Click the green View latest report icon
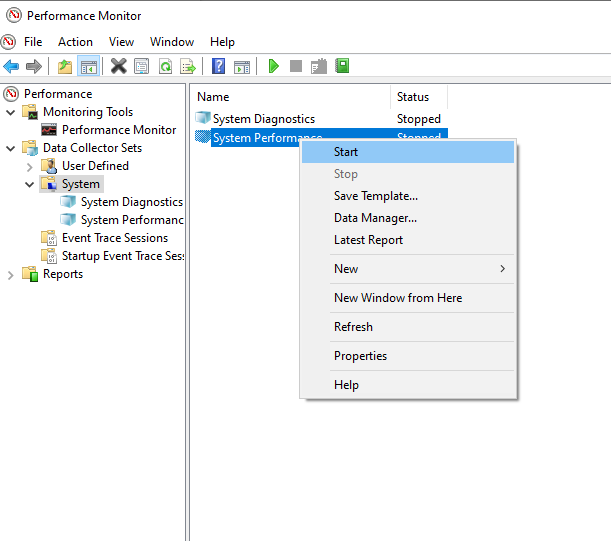 [x=342, y=66]
